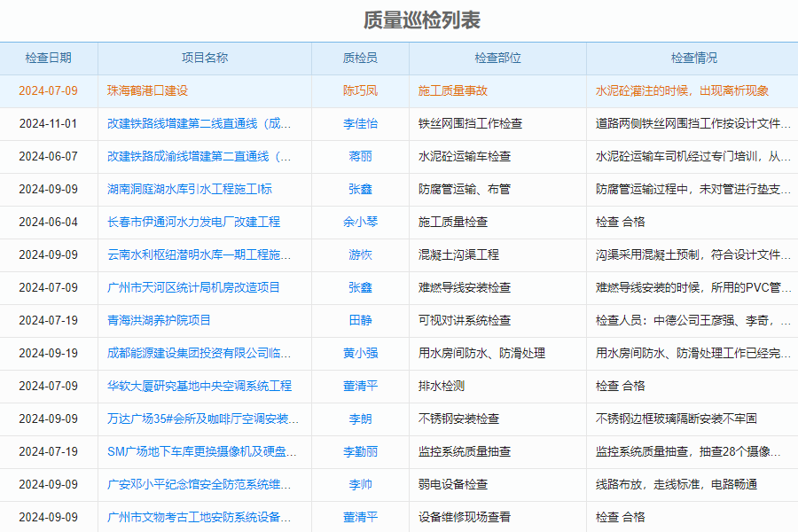
Task: Open project link 改建铁路成渝线增建第二直通线
Action: [199, 156]
